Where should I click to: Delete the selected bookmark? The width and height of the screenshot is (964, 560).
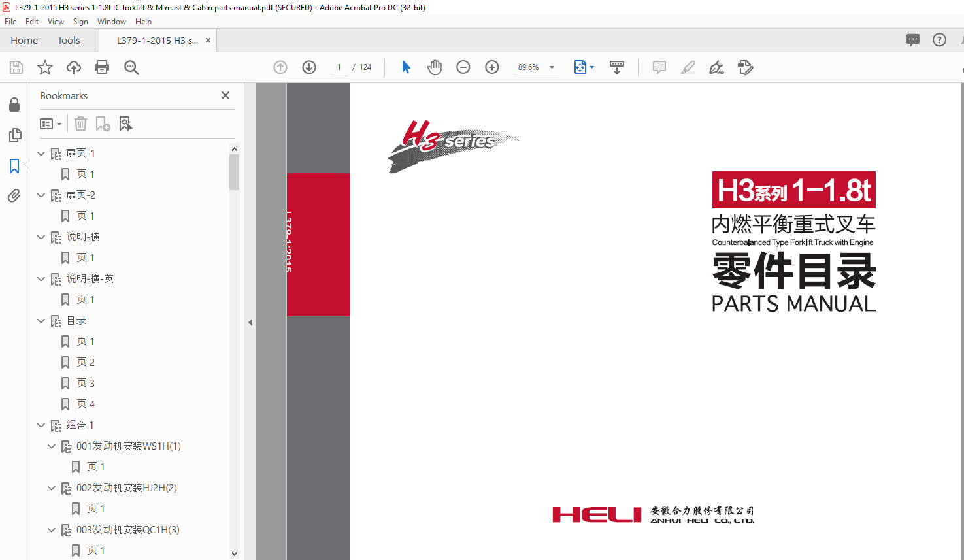[x=80, y=124]
